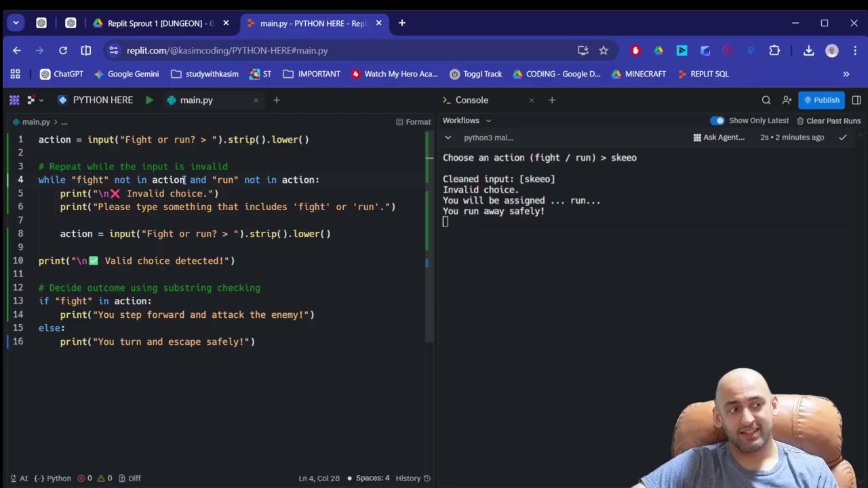
Task: Open the browser Downloads icon
Action: (x=808, y=50)
